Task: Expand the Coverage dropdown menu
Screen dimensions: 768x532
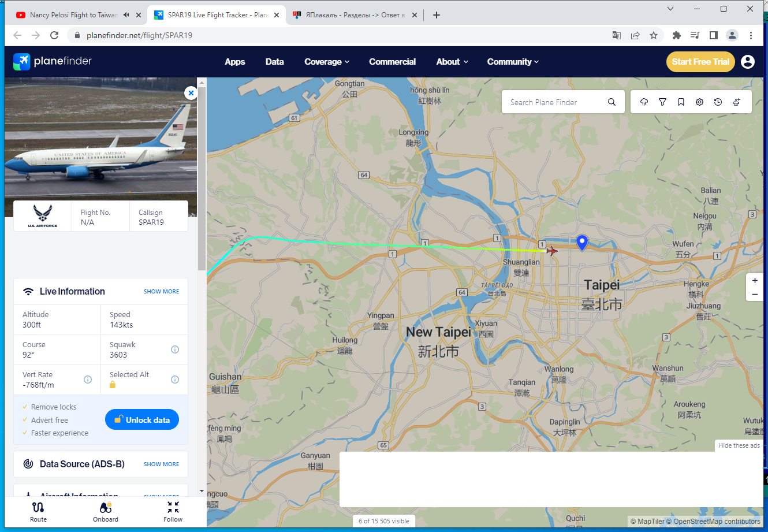Action: point(327,62)
